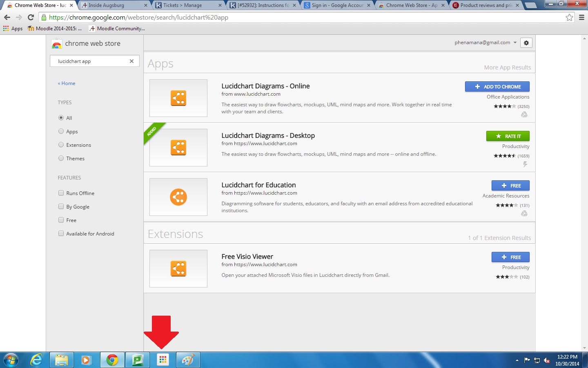Close the Inside Augsburg tab

click(146, 5)
